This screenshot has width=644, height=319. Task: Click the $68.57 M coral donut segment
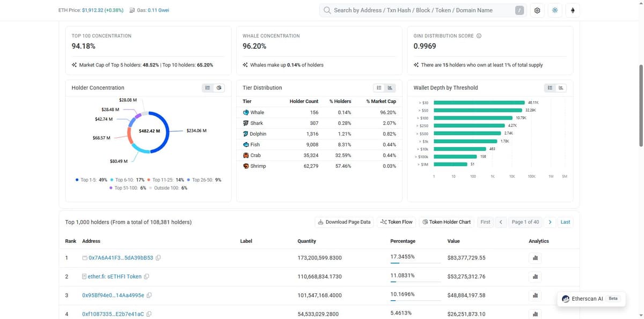coord(129,135)
